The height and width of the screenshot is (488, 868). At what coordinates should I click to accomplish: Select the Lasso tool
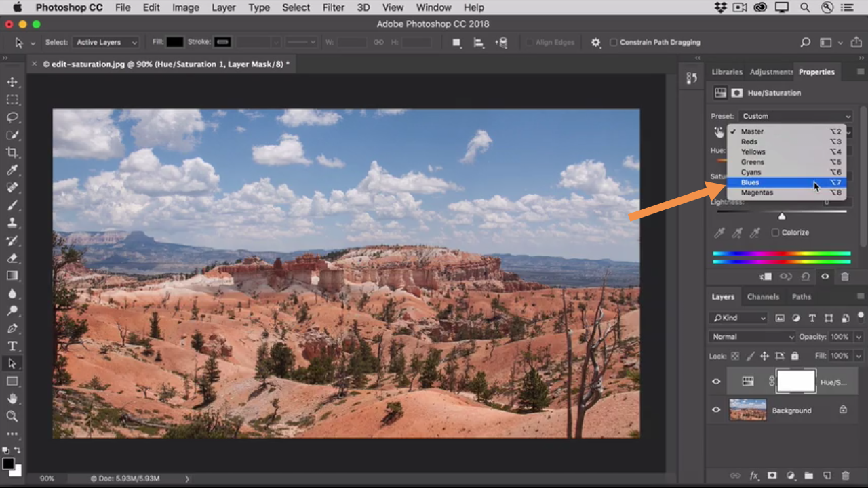12,117
